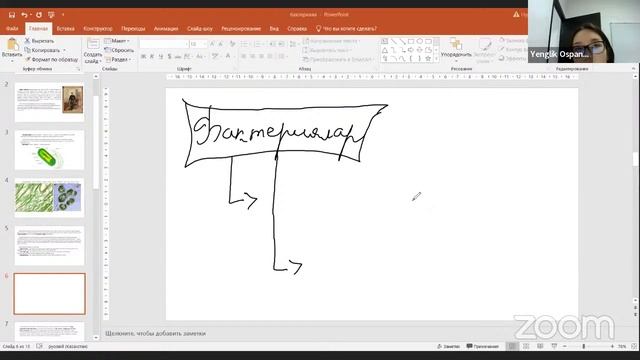Viewport: 640px width, 360px height.
Task: Open quick access toolbar customization arrow
Action: (63, 15)
